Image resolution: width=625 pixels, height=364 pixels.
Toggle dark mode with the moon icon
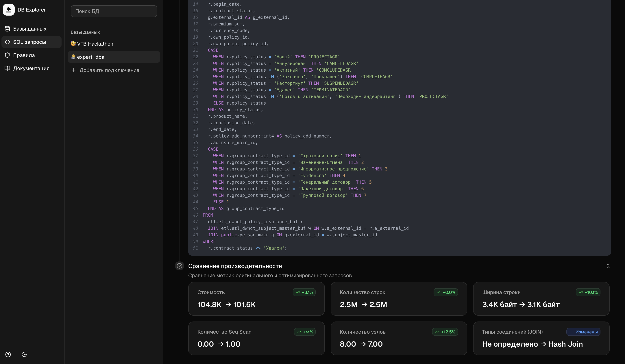(x=24, y=354)
